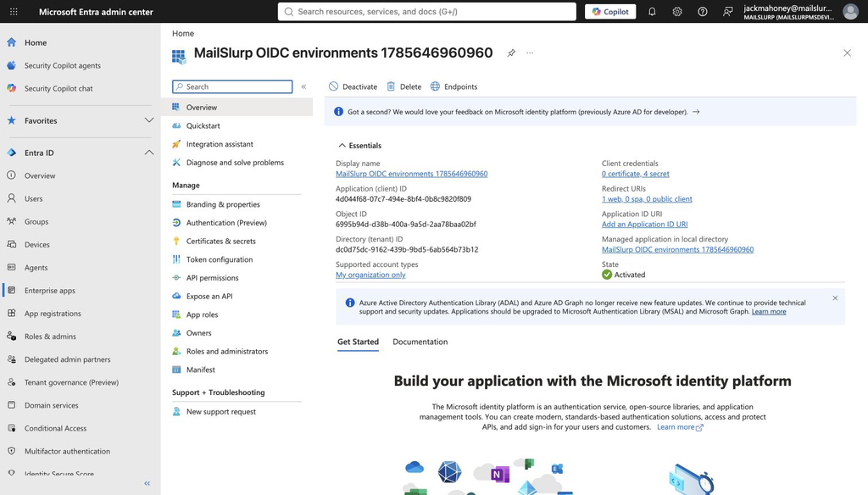
Task: Collapse the Essentials section
Action: 342,146
